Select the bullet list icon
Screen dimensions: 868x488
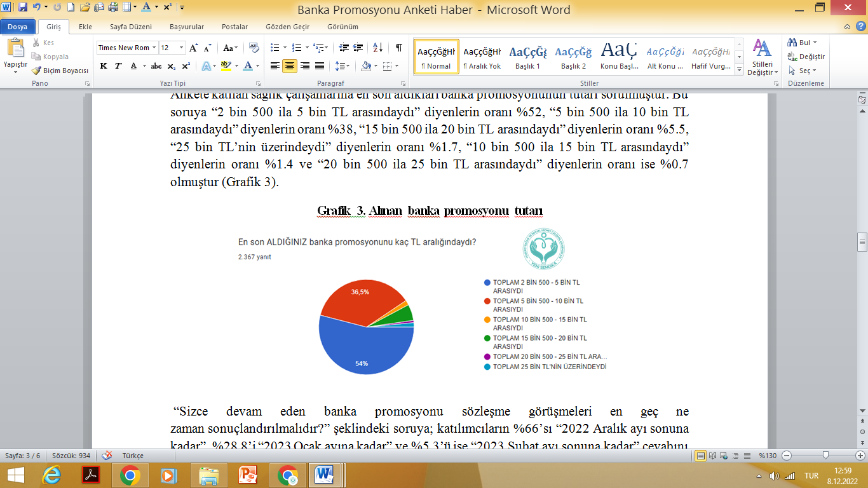275,48
